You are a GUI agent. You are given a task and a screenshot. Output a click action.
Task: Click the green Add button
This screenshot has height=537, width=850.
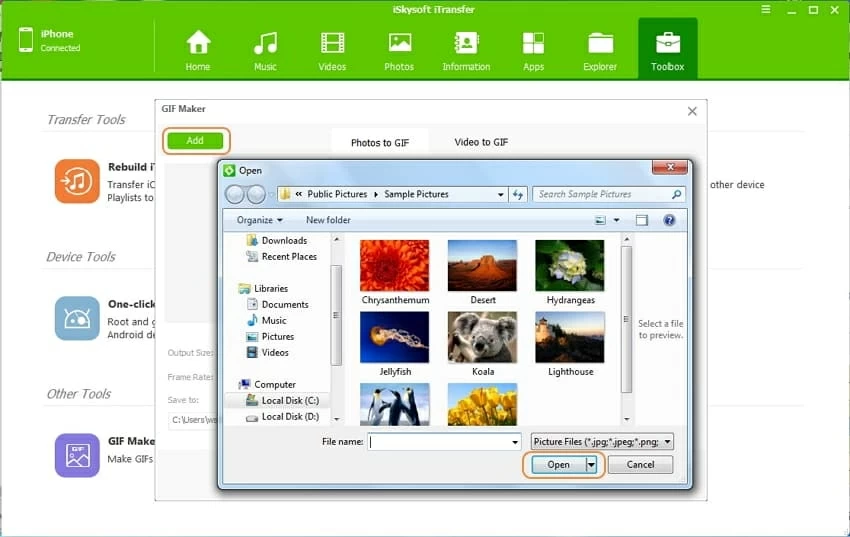[195, 141]
